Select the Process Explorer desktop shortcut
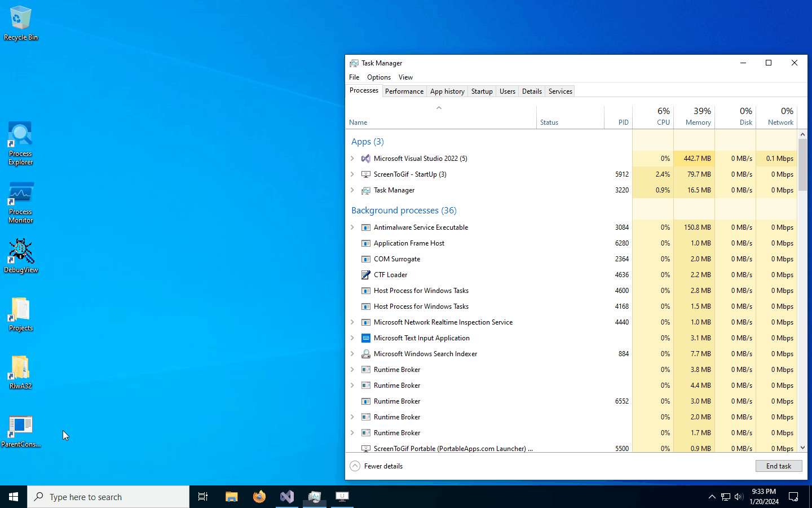This screenshot has height=508, width=812. 21,144
